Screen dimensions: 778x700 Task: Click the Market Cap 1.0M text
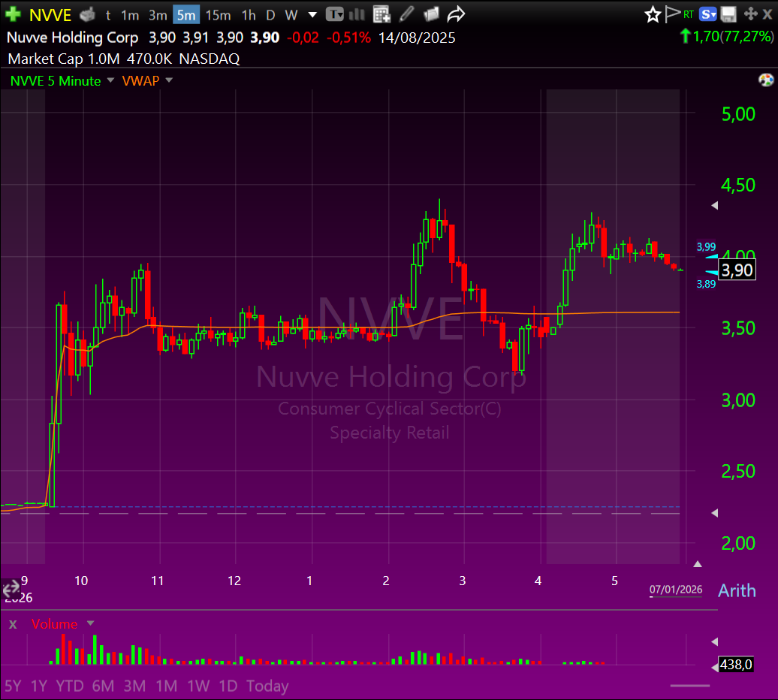pos(64,59)
